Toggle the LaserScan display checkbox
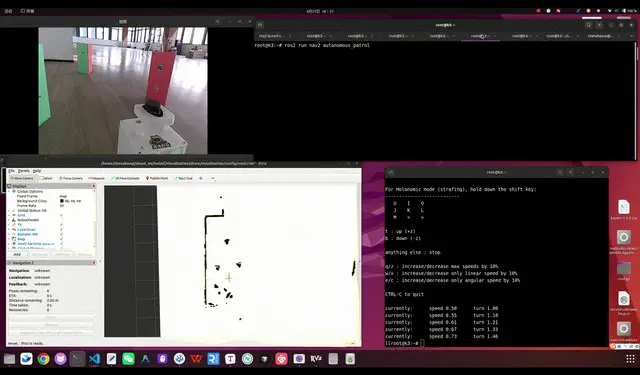 point(62,229)
